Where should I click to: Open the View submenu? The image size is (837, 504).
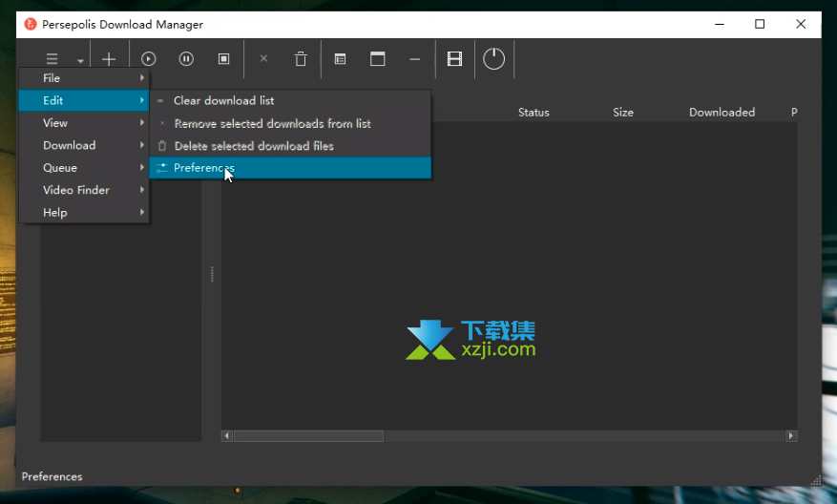pyautogui.click(x=84, y=123)
